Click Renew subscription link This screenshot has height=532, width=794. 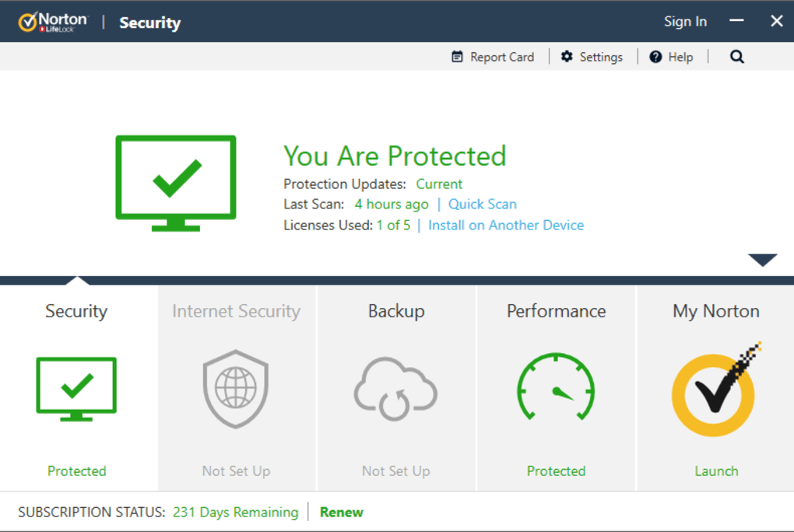tap(341, 512)
